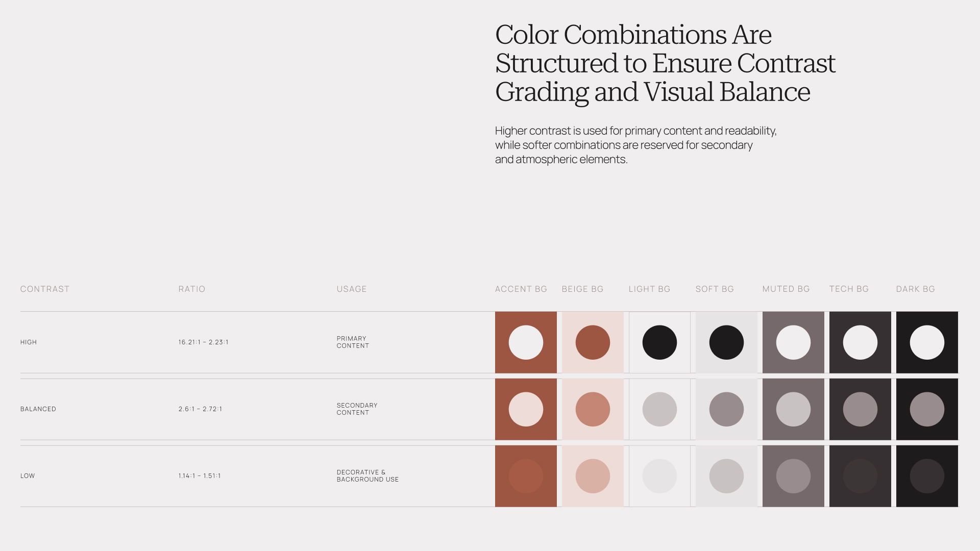This screenshot has height=551, width=980.
Task: Select the Balanced row Muted BG swatch
Action: 793,409
